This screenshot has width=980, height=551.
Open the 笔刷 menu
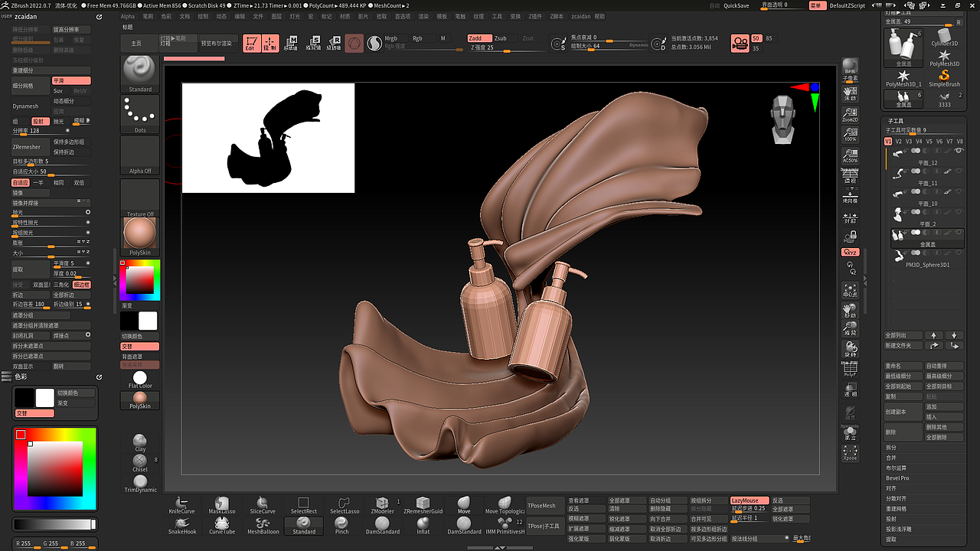click(148, 16)
